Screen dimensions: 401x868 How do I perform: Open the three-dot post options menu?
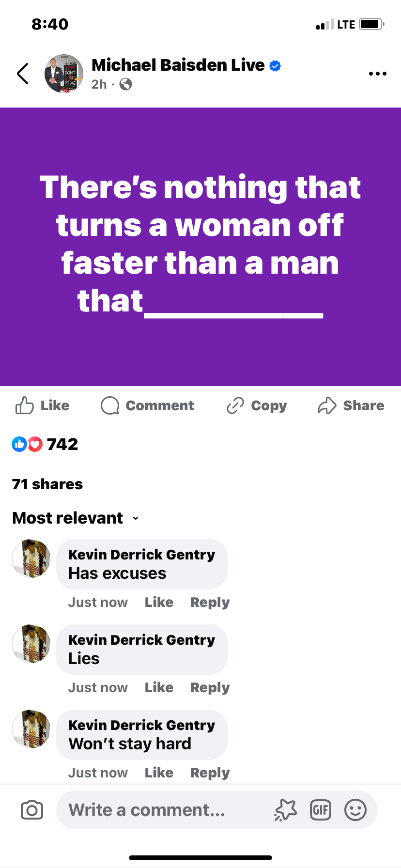pos(377,74)
